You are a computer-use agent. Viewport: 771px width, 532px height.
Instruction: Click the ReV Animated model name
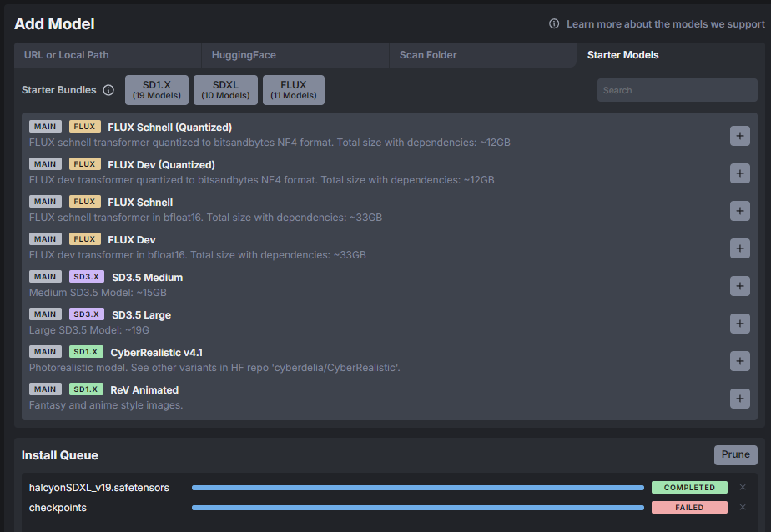click(144, 390)
